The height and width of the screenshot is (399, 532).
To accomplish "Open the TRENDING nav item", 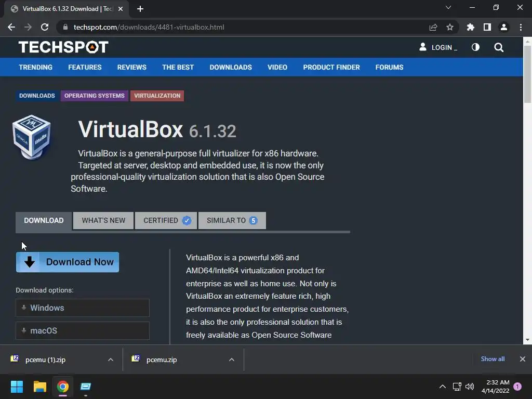I will pos(36,67).
